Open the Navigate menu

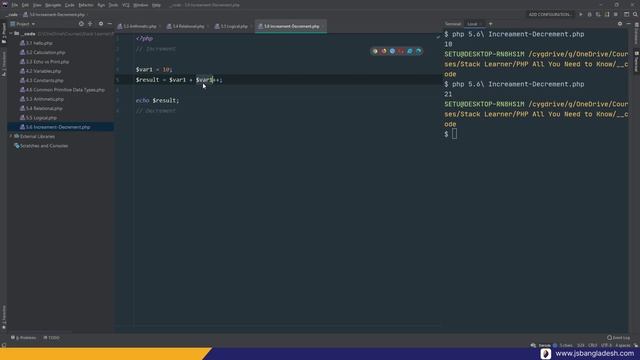(53, 5)
